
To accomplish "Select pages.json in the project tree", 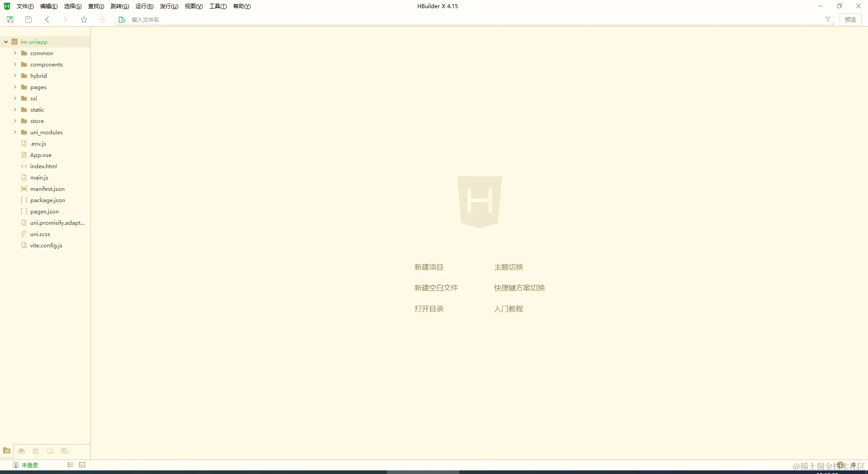I will [x=45, y=212].
